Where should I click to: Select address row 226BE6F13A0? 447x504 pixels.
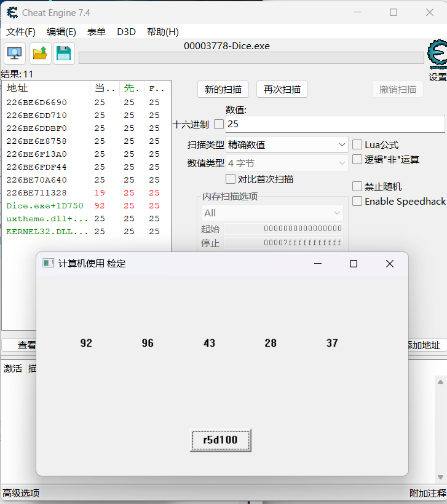point(86,154)
